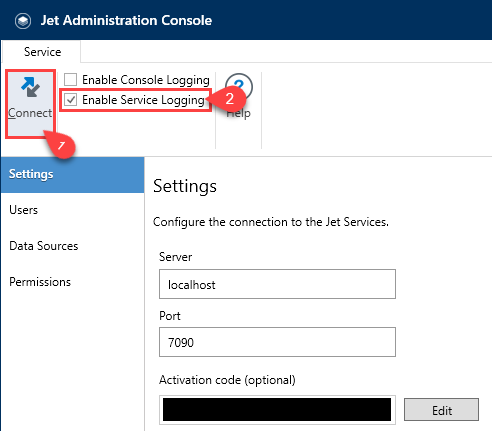
Task: Click the Jet Administration Console title text
Action: [126, 21]
